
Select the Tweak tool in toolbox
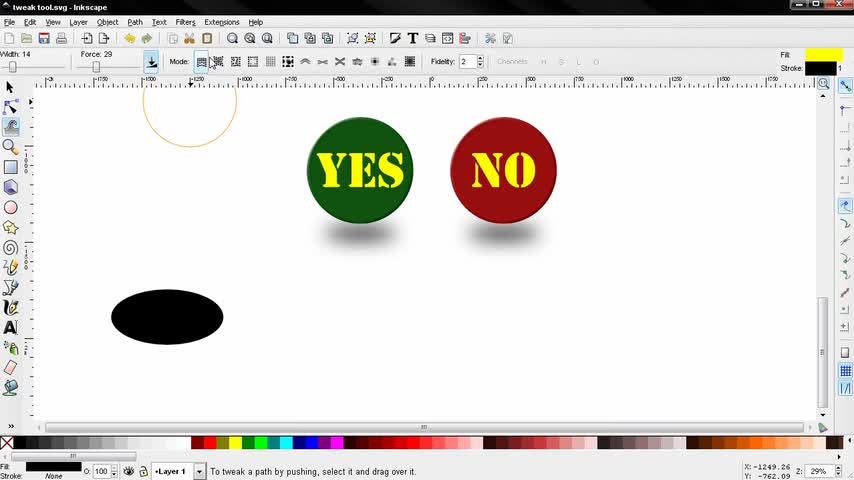(11, 127)
